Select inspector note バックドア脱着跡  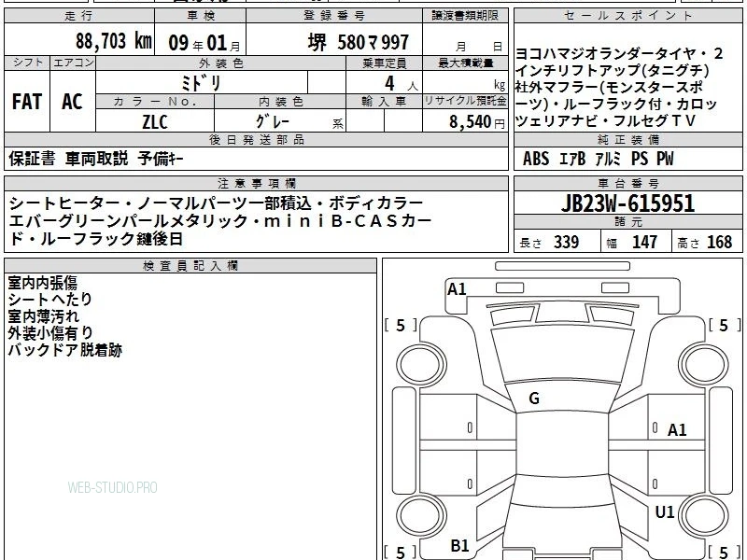65,350
